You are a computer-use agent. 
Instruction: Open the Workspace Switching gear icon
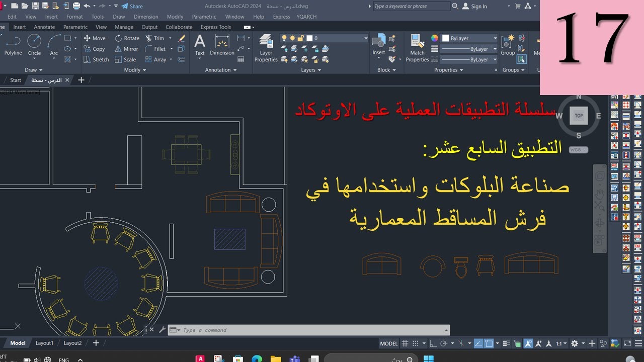(575, 343)
